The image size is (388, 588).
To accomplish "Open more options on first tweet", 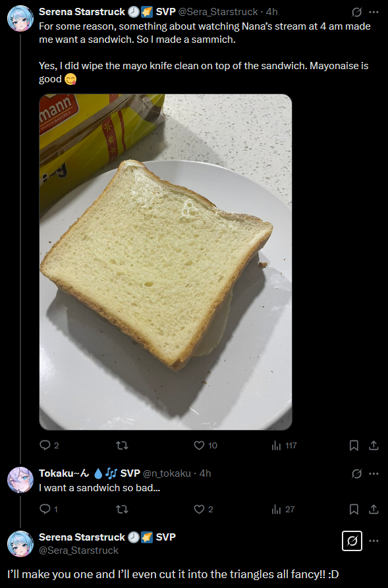I will tap(374, 12).
